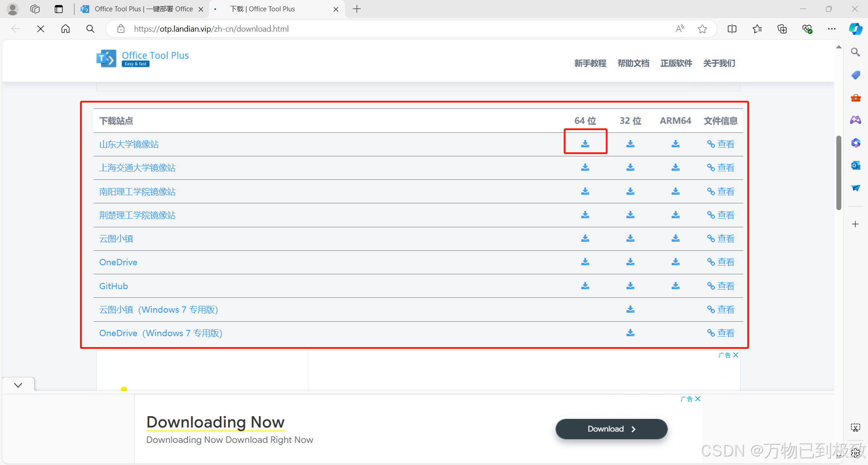Image resolution: width=868 pixels, height=465 pixels.
Task: Download 32-bit 云图小镇 Windows 7 edition
Action: click(x=630, y=309)
